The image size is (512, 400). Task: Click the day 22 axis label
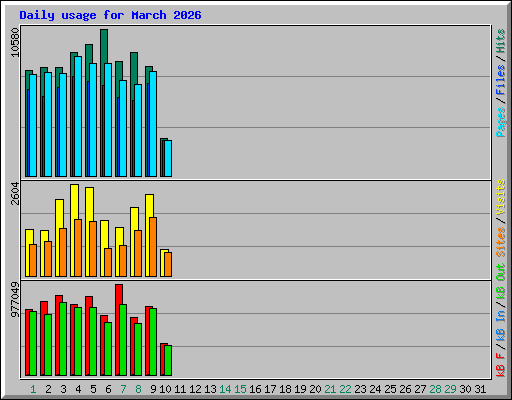tap(345, 389)
